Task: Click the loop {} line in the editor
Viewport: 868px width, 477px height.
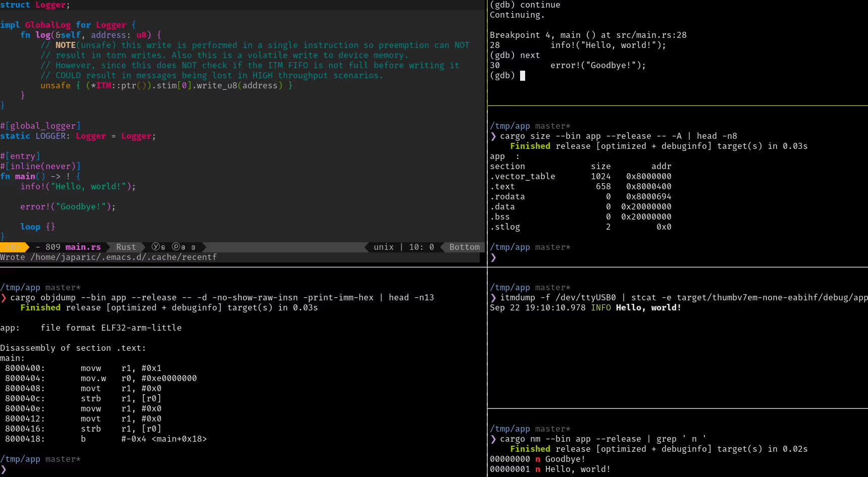Action: [37, 227]
